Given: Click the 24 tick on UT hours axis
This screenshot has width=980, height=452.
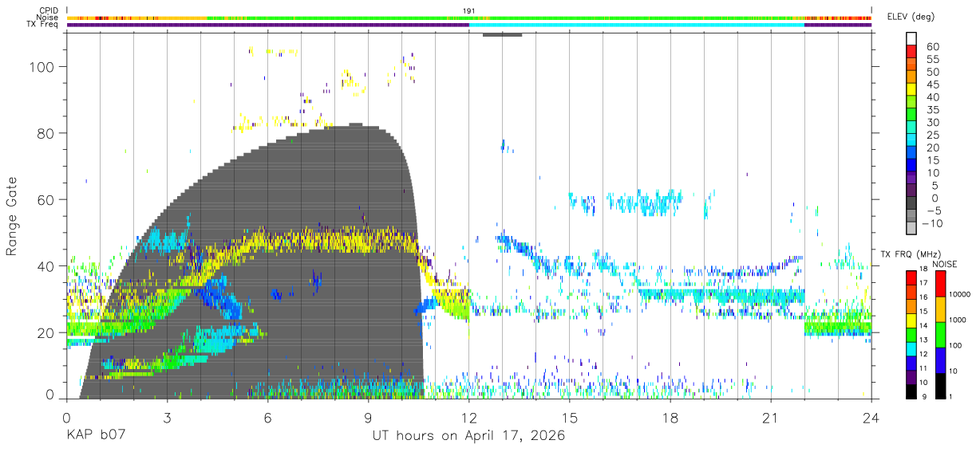Looking at the screenshot, I should [x=871, y=418].
